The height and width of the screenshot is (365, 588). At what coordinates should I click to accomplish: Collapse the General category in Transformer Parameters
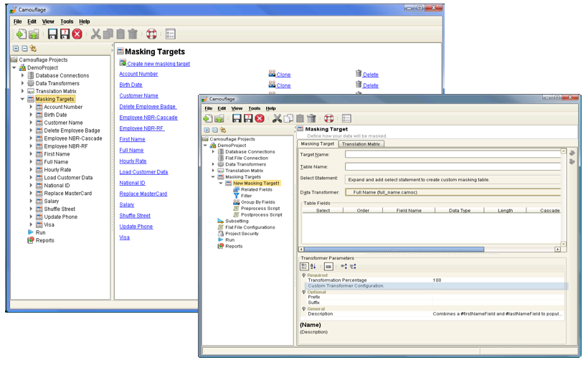[304, 309]
